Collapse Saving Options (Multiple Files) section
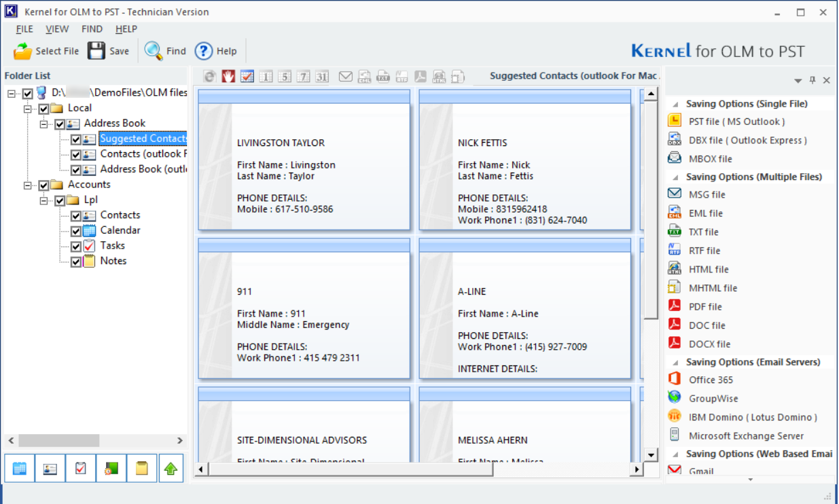 675,177
